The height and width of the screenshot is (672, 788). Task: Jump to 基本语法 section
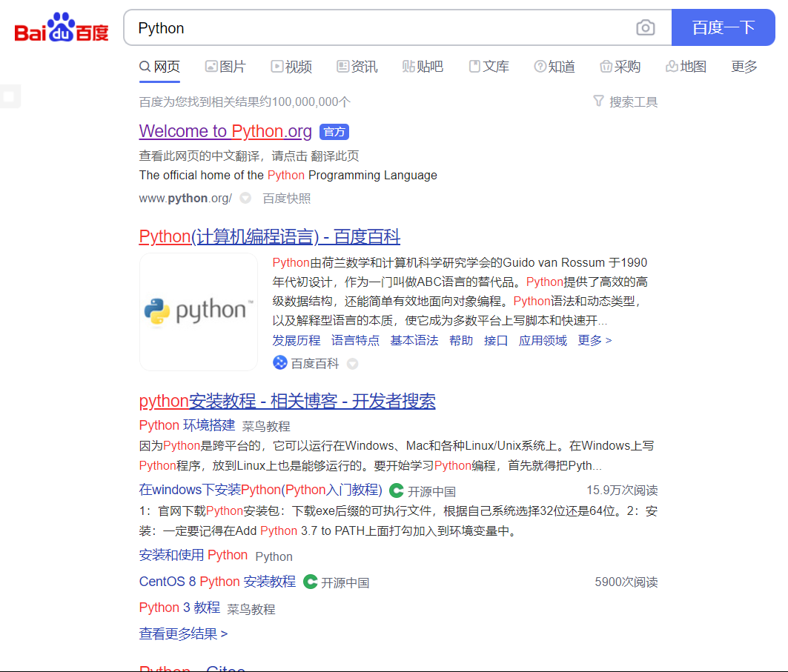[x=414, y=341]
